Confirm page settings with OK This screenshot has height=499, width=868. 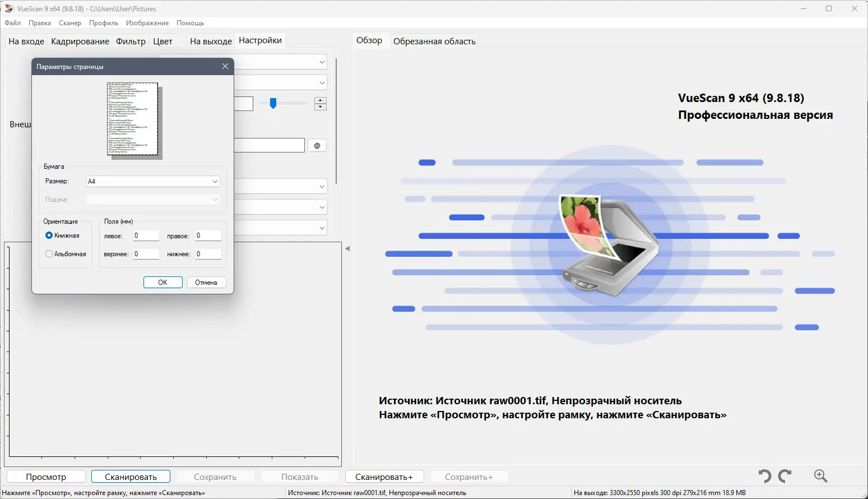tap(163, 283)
